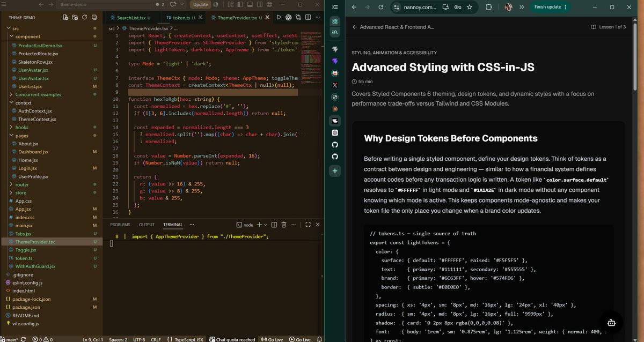This screenshot has width=644, height=342.
Task: Go back to Advanced React & Frontend course
Action: (393, 27)
